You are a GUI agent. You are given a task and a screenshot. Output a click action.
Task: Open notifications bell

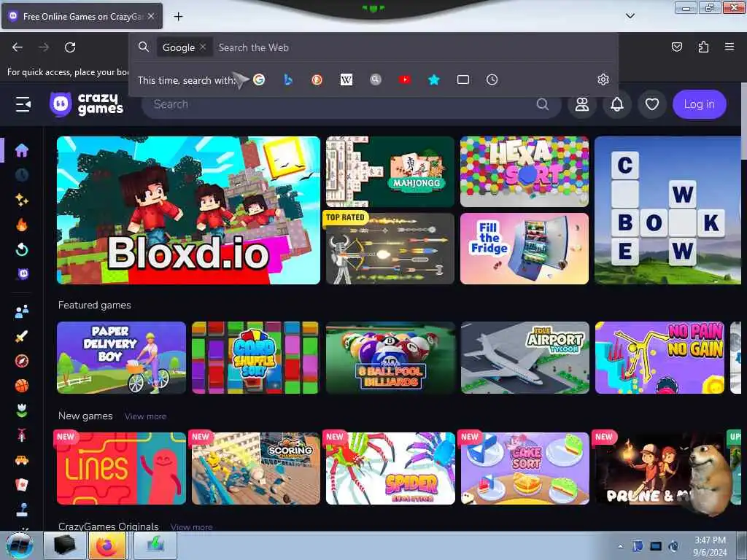617,104
